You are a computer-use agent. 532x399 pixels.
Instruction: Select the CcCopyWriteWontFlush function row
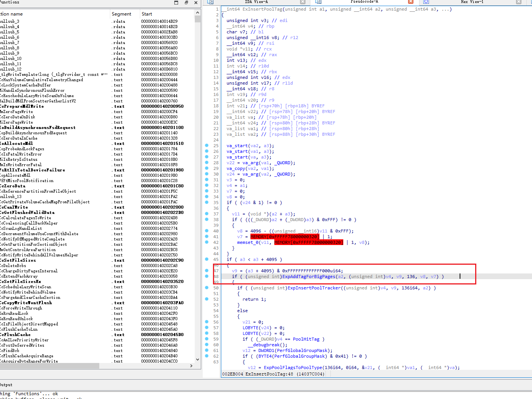click(x=97, y=303)
